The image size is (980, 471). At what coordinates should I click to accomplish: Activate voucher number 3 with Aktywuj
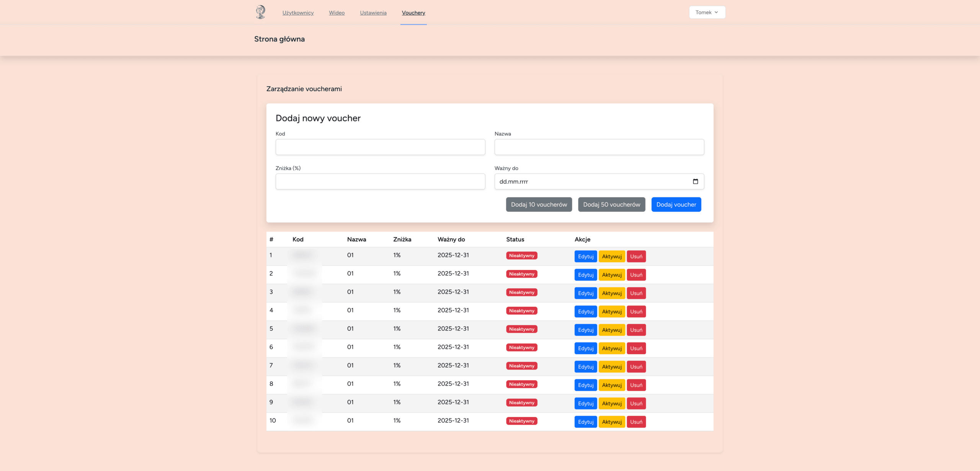click(x=611, y=293)
